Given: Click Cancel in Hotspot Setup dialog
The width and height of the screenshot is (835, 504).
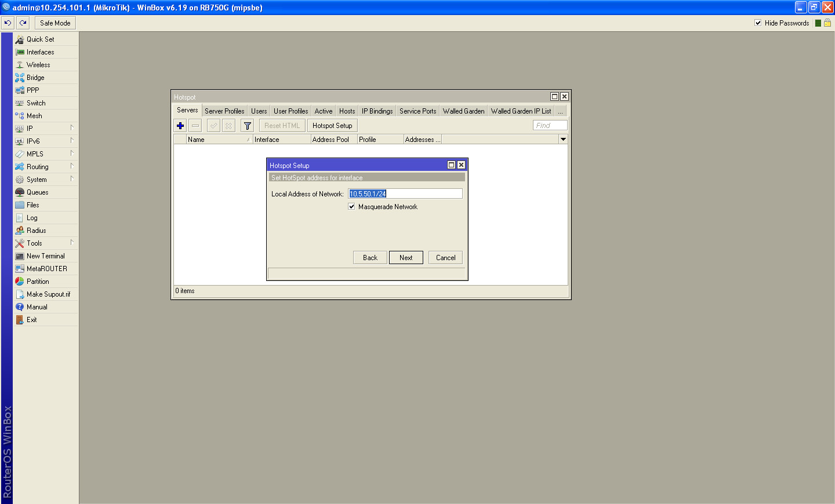Looking at the screenshot, I should pyautogui.click(x=445, y=258).
